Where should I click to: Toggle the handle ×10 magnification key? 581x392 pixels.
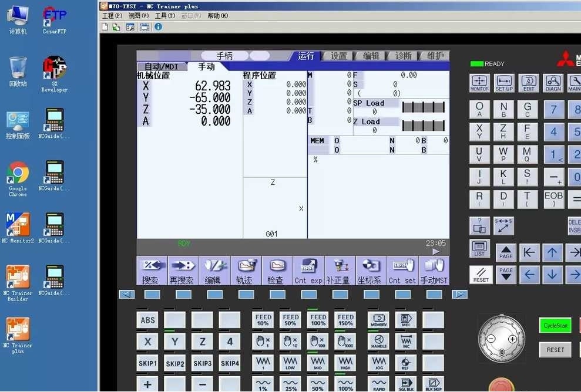[x=290, y=342]
